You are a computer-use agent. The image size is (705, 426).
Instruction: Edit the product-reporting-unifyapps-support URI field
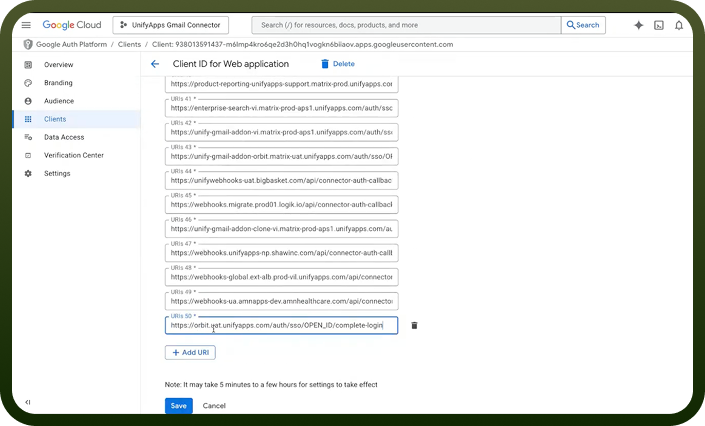point(281,84)
